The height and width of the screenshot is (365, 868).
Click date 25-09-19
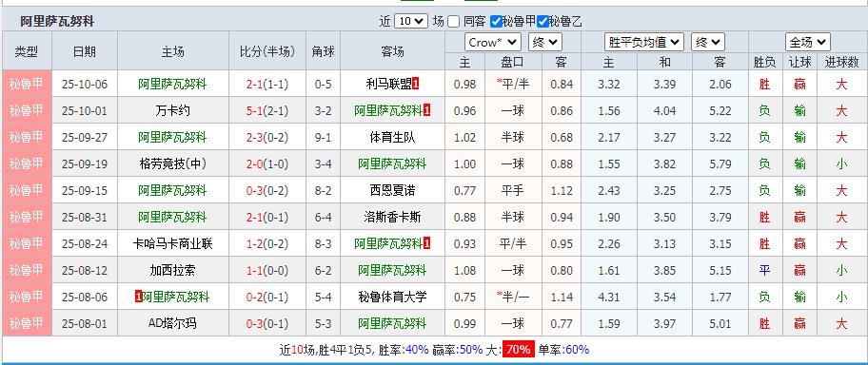[84, 164]
